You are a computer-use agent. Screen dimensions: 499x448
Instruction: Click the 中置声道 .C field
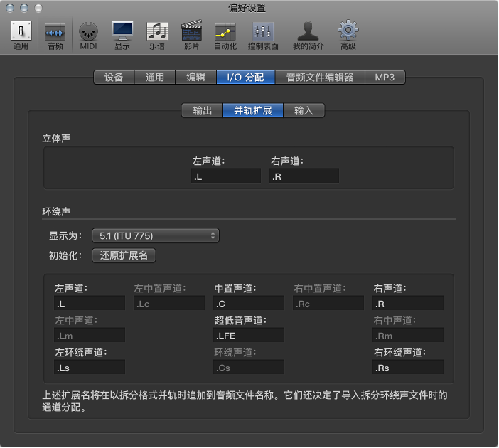(x=249, y=304)
